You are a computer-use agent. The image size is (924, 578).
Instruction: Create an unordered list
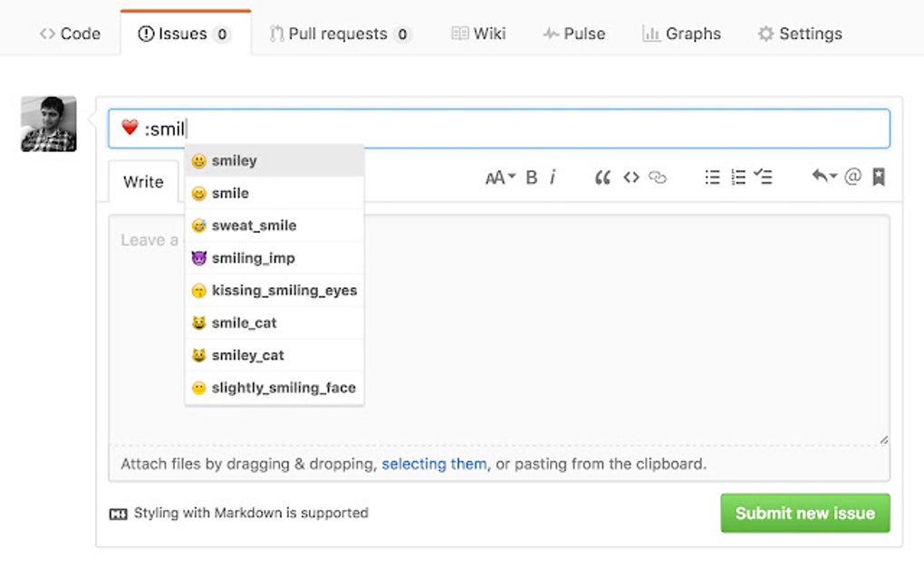click(713, 178)
